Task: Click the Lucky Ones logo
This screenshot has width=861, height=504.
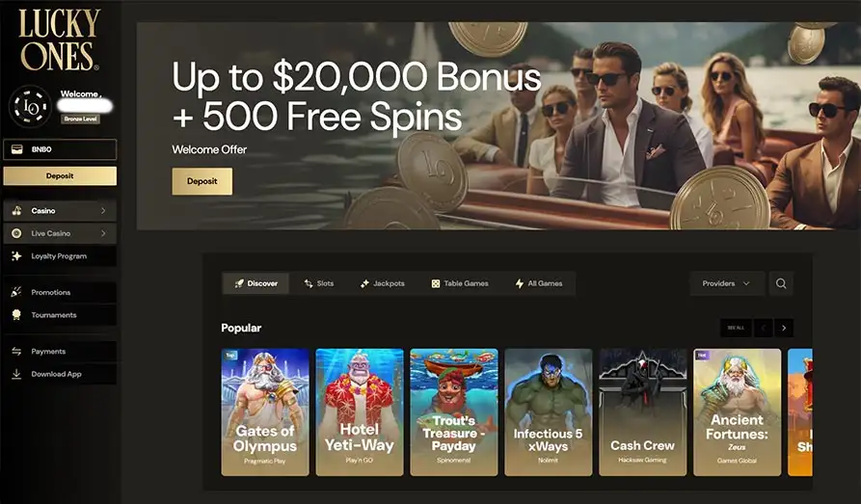Action: (x=60, y=40)
